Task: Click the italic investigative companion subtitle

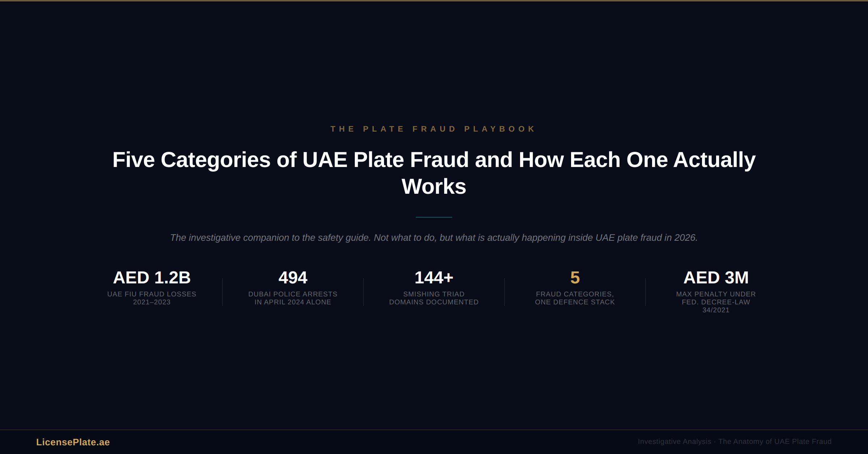Action: click(434, 237)
